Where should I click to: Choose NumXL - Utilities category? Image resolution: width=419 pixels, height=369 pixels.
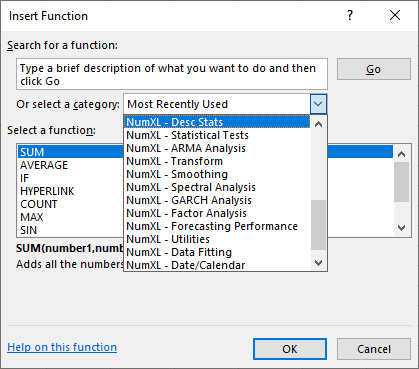pyautogui.click(x=218, y=239)
